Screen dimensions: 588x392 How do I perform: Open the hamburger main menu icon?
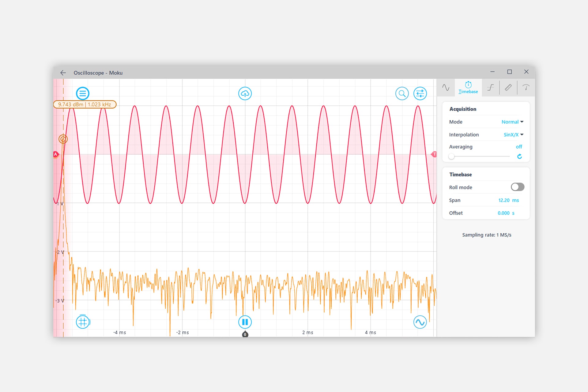pyautogui.click(x=82, y=93)
